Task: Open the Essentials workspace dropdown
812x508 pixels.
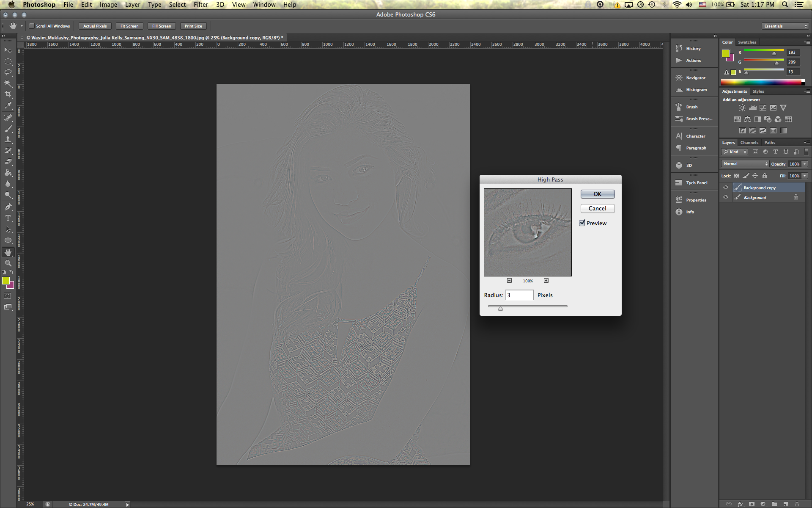Action: point(785,26)
